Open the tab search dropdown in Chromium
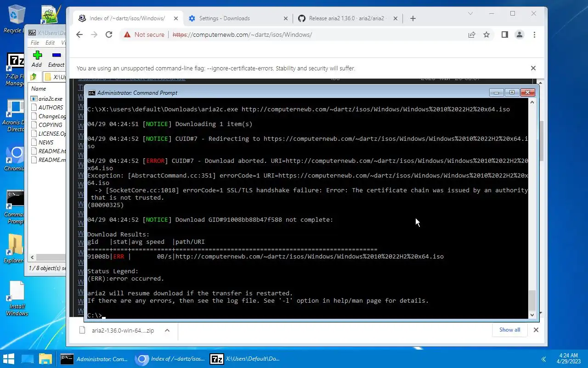The image size is (588, 368). click(x=470, y=13)
